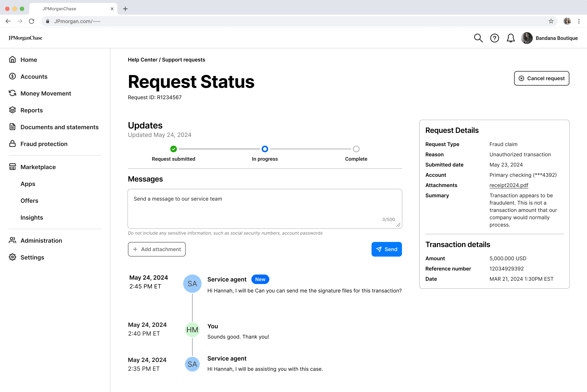Open the Chrome three-dot menu
587x392 pixels.
coord(579,21)
